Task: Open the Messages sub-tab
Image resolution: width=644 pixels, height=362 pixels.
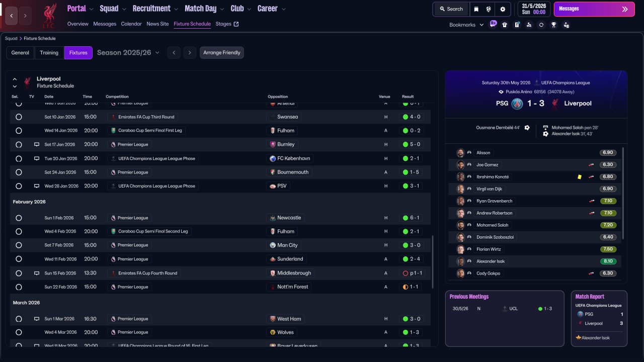Action: click(x=105, y=24)
